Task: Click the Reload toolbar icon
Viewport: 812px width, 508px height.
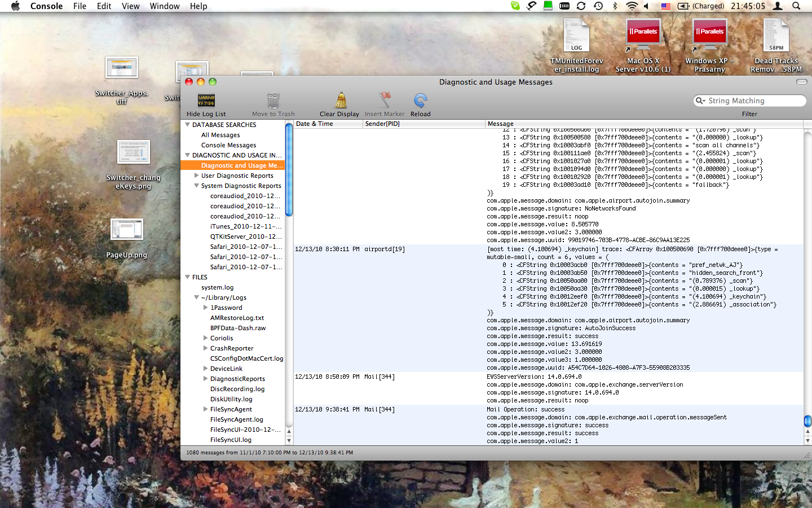Action: click(420, 100)
